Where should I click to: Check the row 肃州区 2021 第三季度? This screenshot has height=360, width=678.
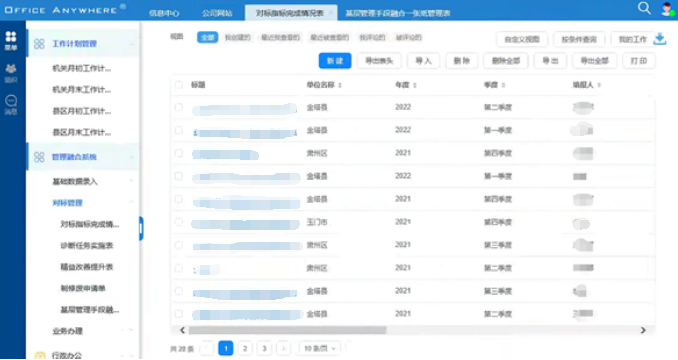pos(179,245)
